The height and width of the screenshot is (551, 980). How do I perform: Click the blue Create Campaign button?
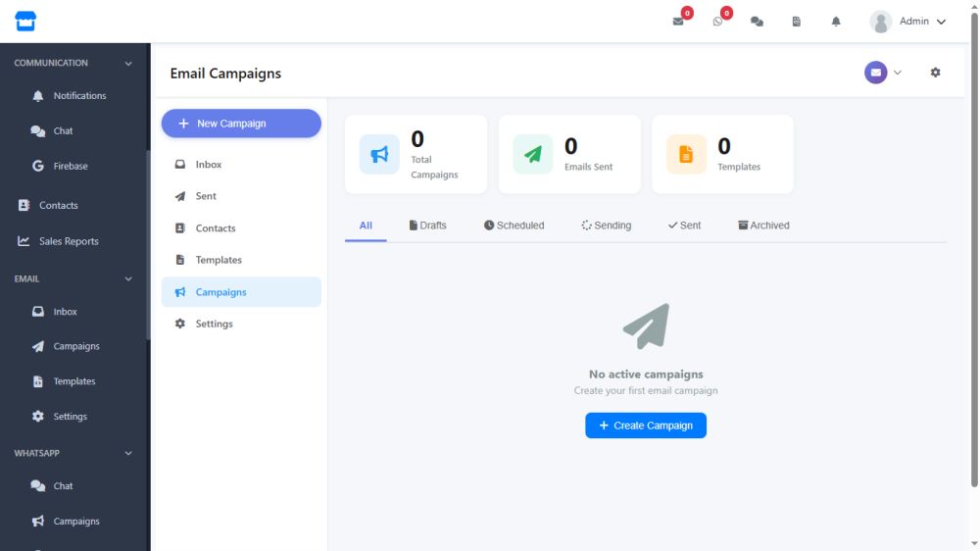click(646, 426)
